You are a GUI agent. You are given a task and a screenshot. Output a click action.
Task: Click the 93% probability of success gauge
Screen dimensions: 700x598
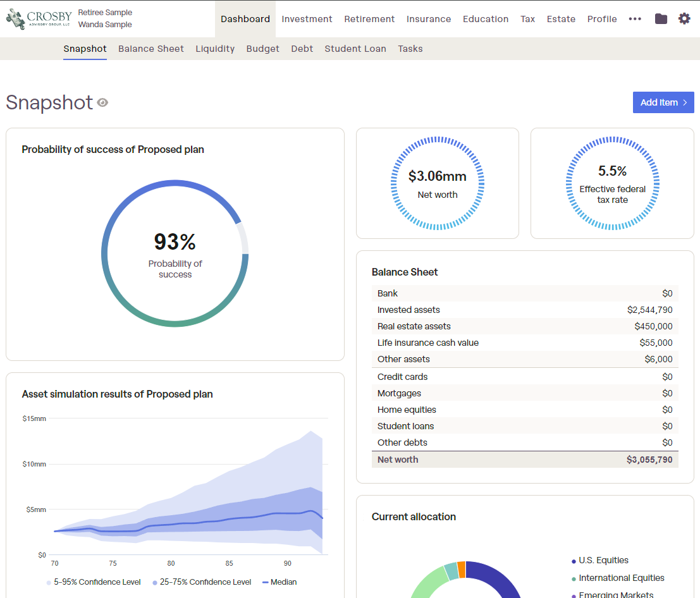175,253
